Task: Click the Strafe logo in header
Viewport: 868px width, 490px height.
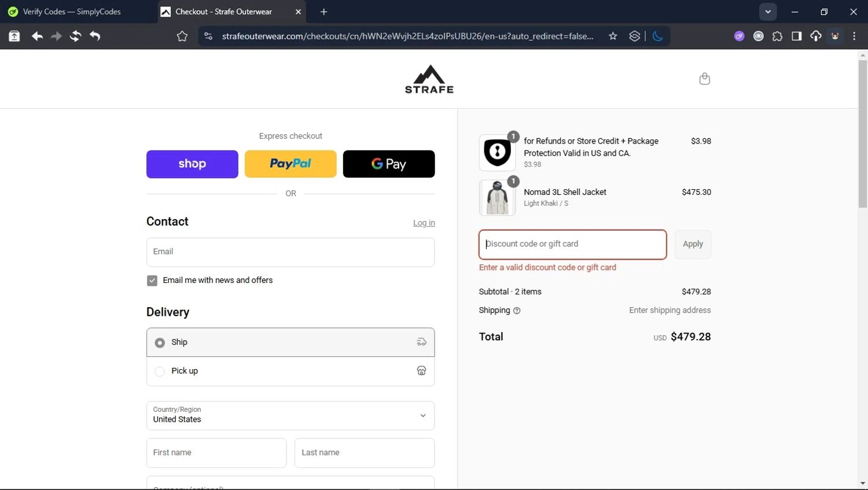Action: click(x=429, y=79)
